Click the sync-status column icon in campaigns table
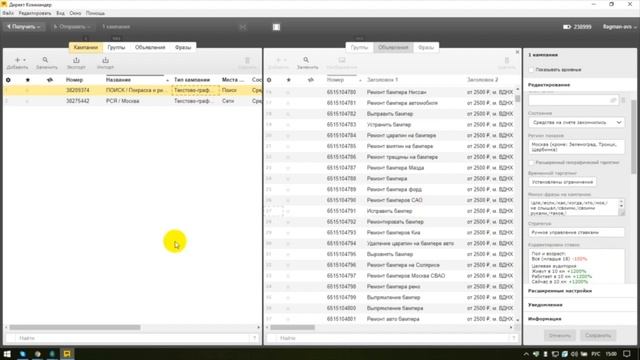Screen dimensions: 640x360 50,80
